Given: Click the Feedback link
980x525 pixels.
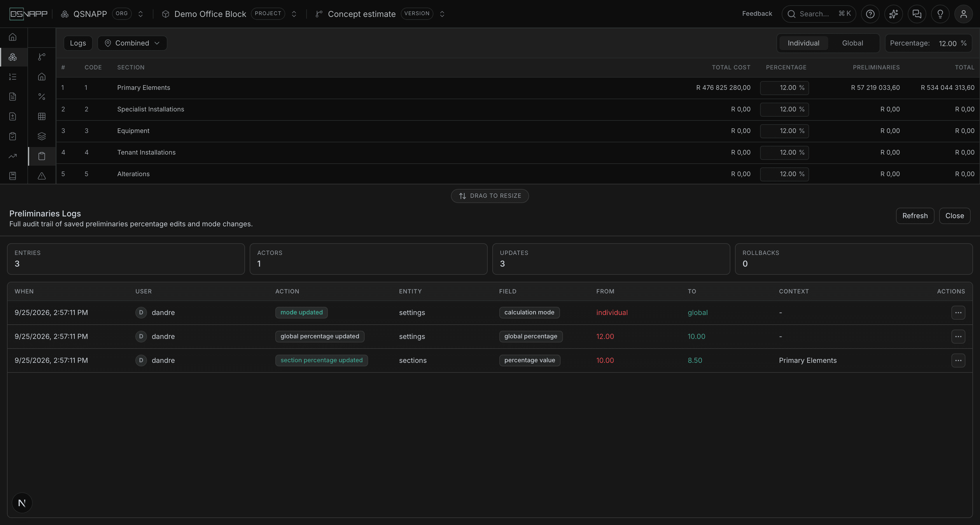Looking at the screenshot, I should (x=757, y=14).
